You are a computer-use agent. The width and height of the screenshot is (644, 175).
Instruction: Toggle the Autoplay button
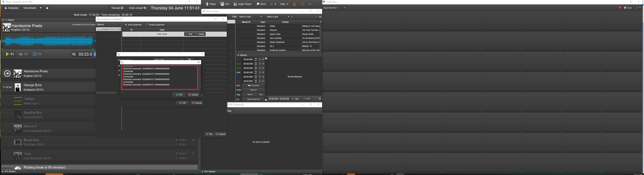coord(12,8)
